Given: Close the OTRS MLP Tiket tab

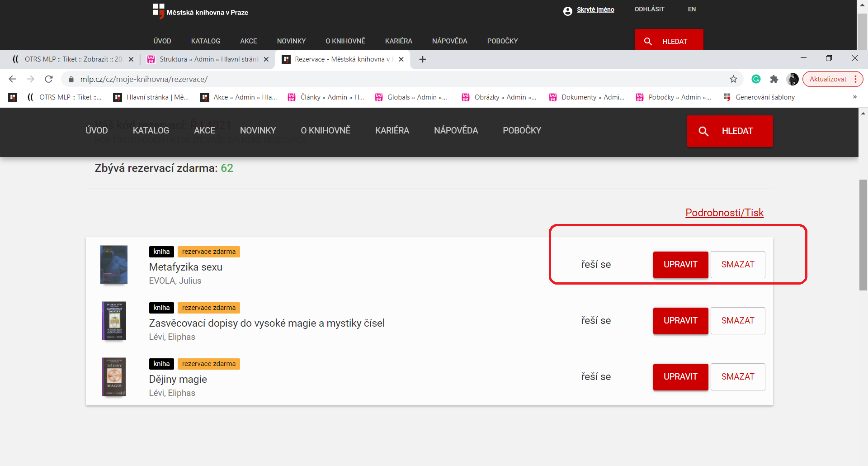Looking at the screenshot, I should [131, 59].
